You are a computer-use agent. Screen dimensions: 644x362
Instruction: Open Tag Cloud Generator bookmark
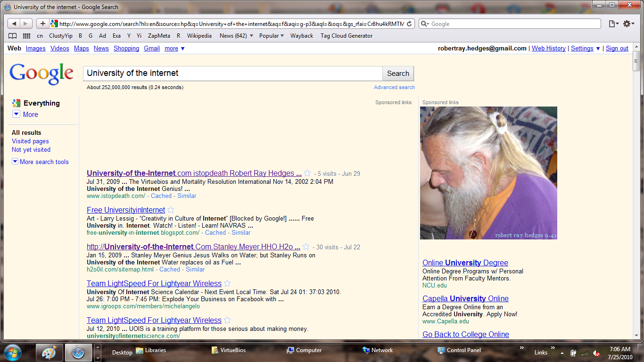point(347,36)
